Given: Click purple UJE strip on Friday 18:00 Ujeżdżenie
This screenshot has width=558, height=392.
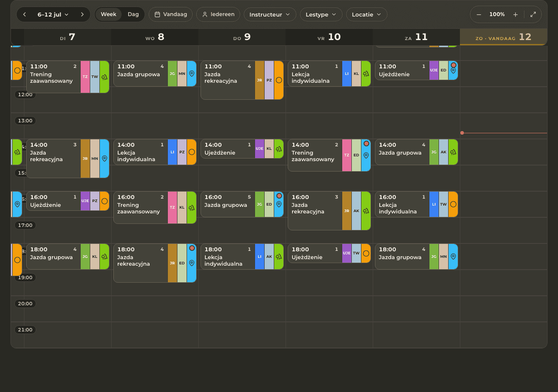Looking at the screenshot, I should click(347, 253).
